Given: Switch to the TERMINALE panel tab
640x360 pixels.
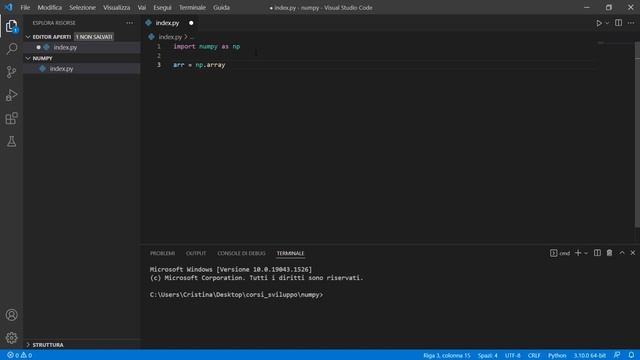Looking at the screenshot, I should coord(290,253).
